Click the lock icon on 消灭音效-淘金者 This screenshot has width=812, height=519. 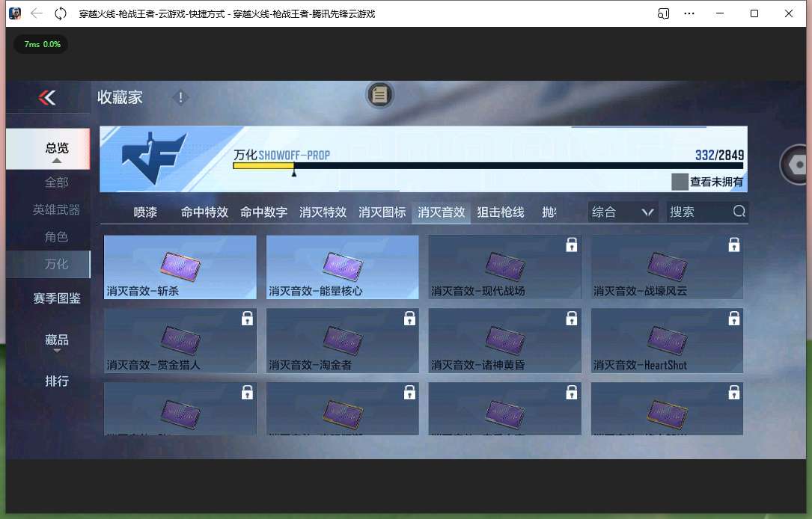point(409,319)
